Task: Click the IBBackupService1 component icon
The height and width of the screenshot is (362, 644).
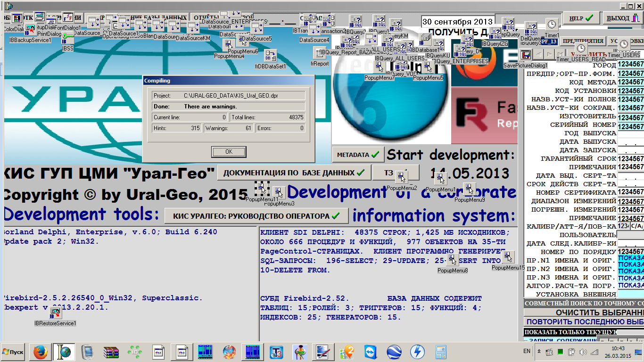Action: point(31,30)
